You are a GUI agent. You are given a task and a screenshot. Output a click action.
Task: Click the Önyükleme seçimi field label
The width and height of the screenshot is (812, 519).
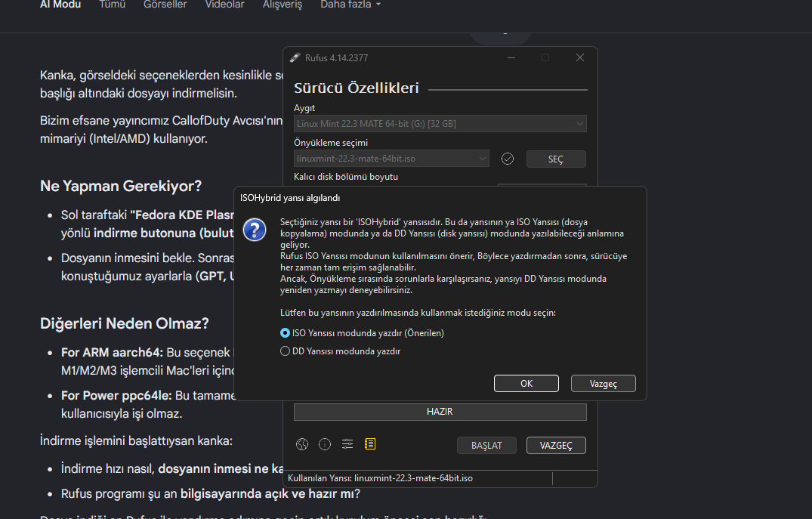click(331, 143)
